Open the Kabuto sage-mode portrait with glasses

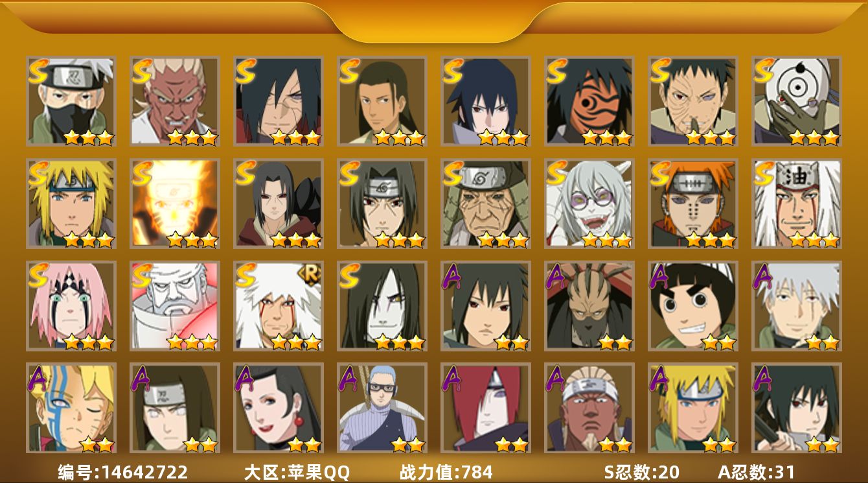589,204
